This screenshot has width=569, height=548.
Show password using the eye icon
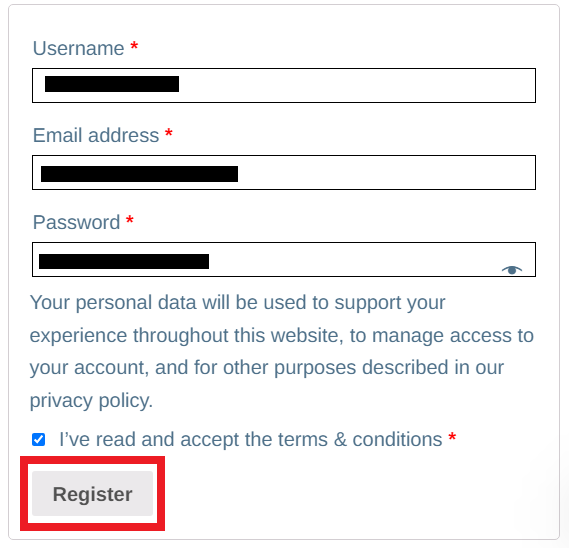[x=512, y=270]
